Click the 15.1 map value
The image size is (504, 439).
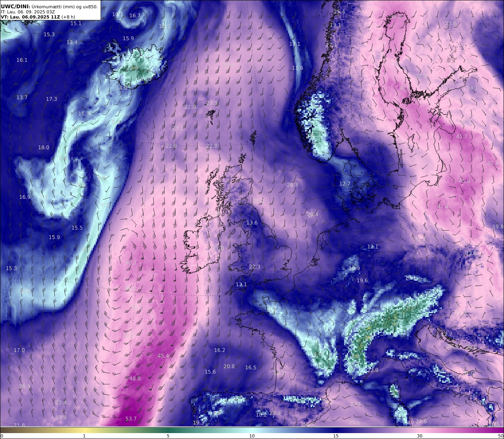pyautogui.click(x=76, y=23)
